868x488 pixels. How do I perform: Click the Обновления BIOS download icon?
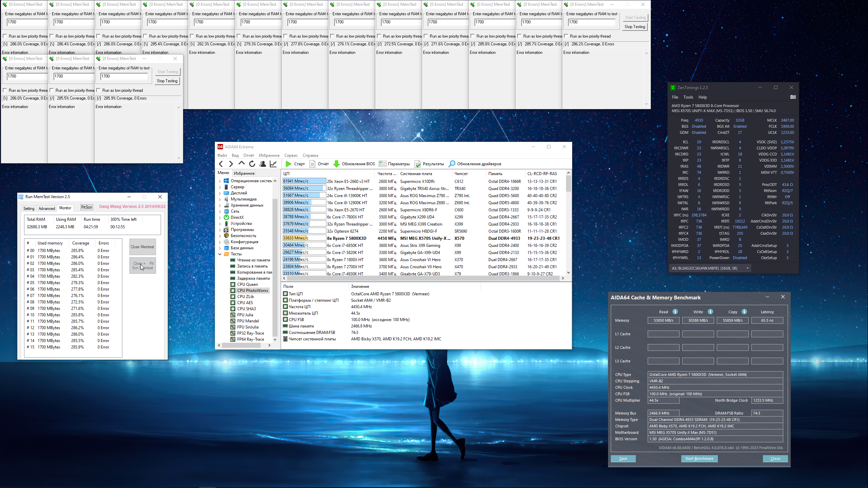click(x=337, y=164)
